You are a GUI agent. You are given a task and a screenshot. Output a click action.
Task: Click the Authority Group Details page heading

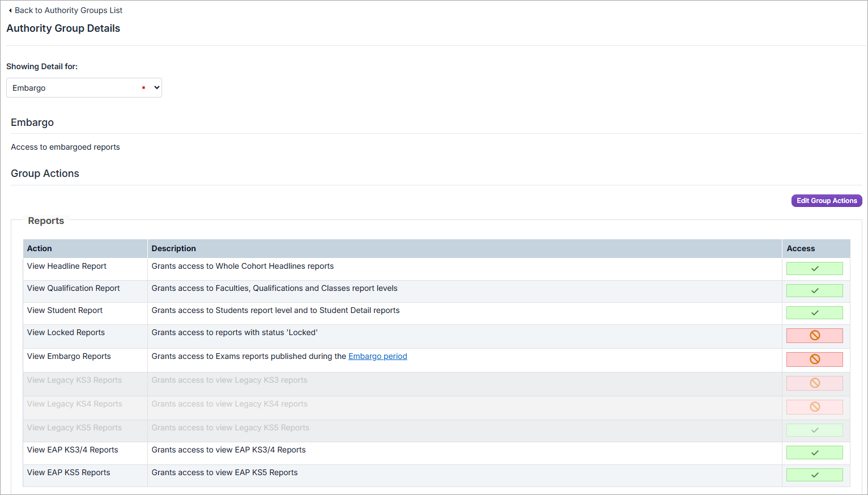point(63,28)
